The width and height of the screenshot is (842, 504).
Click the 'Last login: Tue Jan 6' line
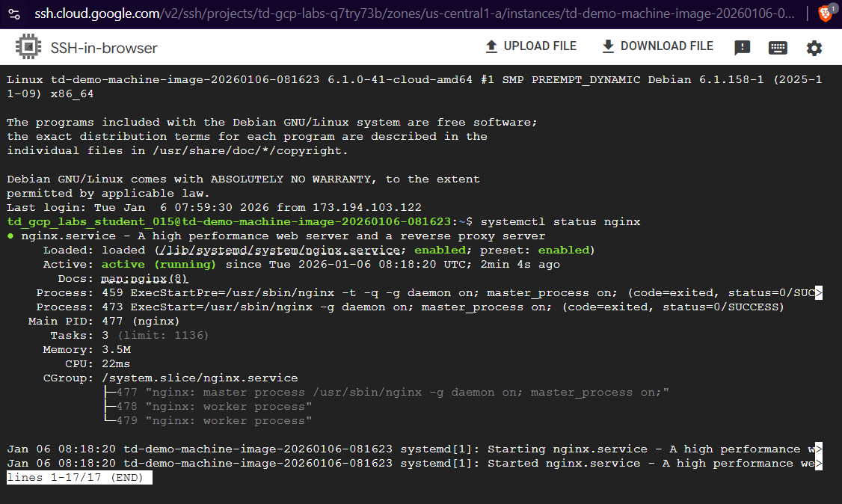coord(215,208)
